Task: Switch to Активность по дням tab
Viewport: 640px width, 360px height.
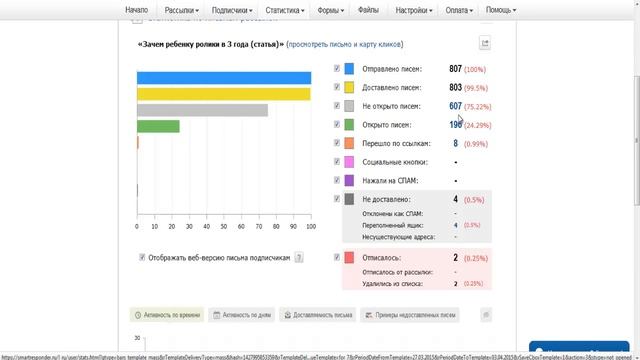Action: point(242,315)
